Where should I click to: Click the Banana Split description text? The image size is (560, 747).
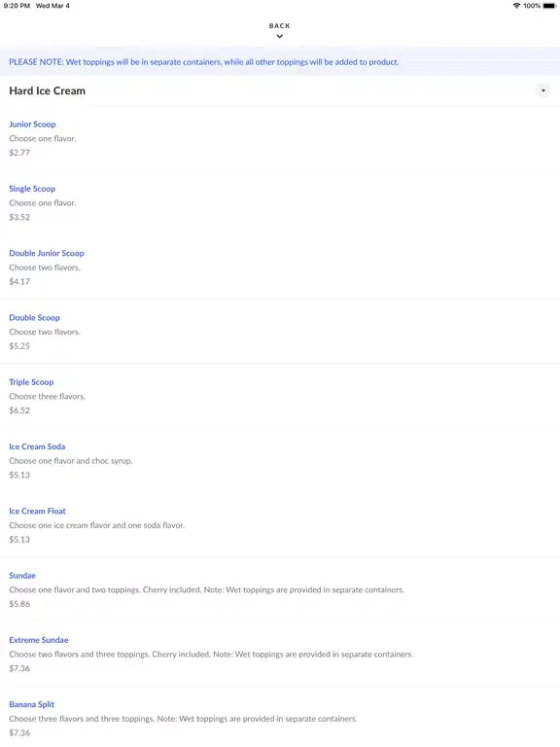pyautogui.click(x=183, y=719)
